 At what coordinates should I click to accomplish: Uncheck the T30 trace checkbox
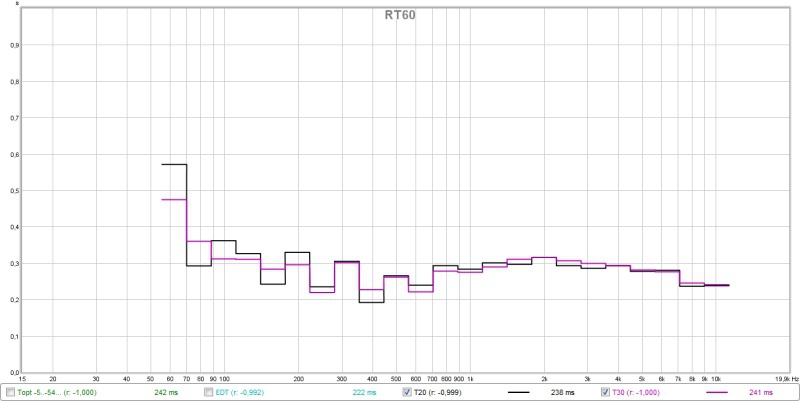pos(604,393)
